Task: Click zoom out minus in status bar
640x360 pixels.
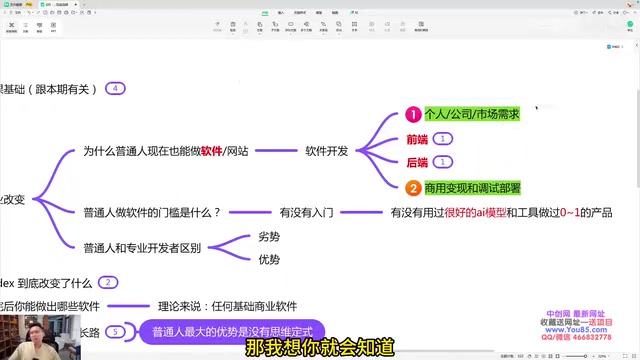Action: click(x=564, y=356)
